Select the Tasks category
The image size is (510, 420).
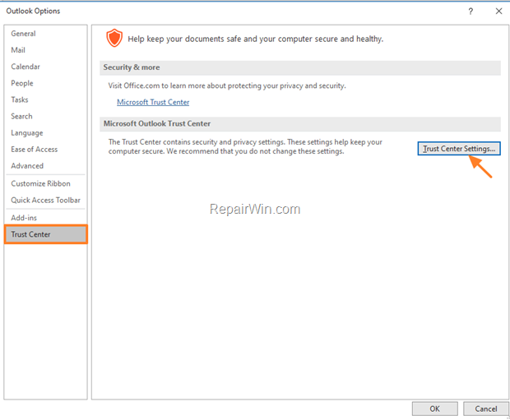45,99
